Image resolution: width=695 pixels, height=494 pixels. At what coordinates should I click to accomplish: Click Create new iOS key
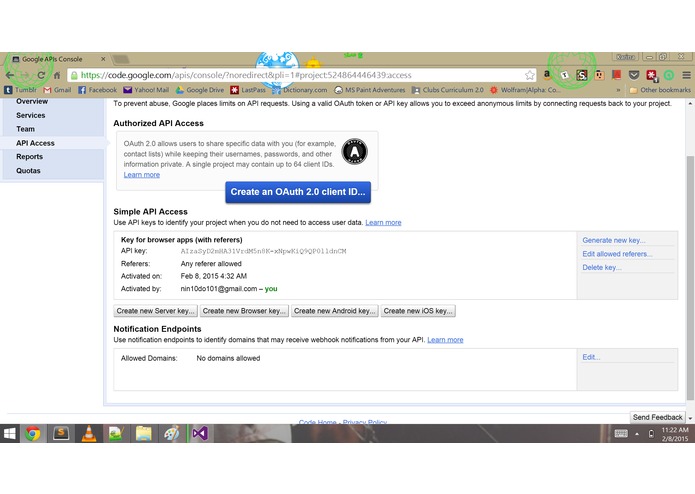(418, 311)
